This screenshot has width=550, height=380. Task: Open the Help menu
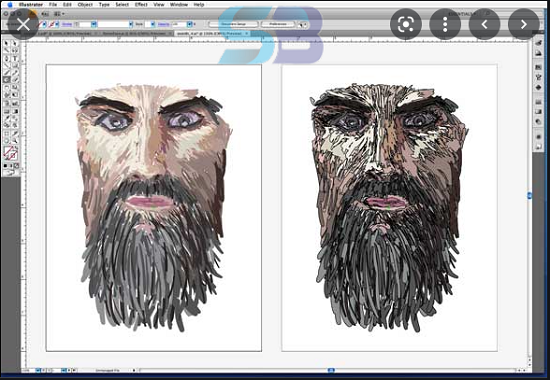pyautogui.click(x=199, y=5)
